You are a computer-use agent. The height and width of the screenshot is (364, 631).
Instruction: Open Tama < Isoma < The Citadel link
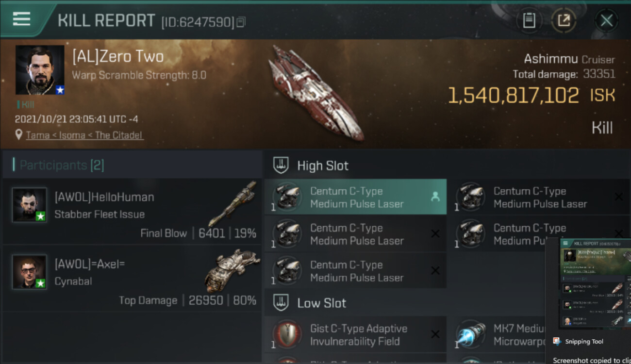(x=84, y=135)
